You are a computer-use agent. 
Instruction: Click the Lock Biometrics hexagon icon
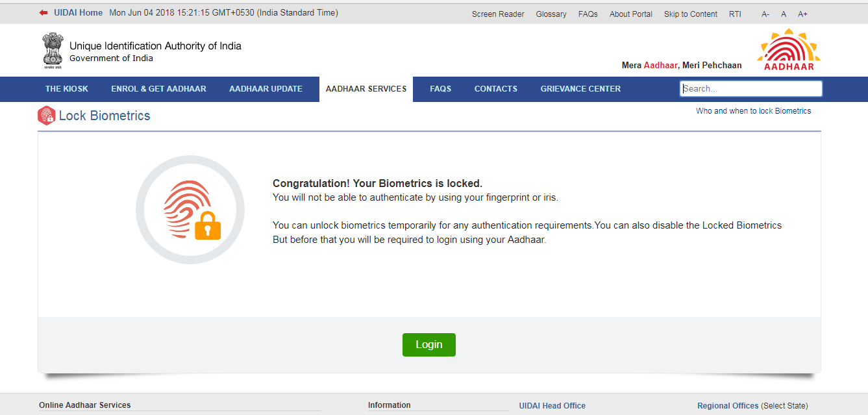[47, 116]
